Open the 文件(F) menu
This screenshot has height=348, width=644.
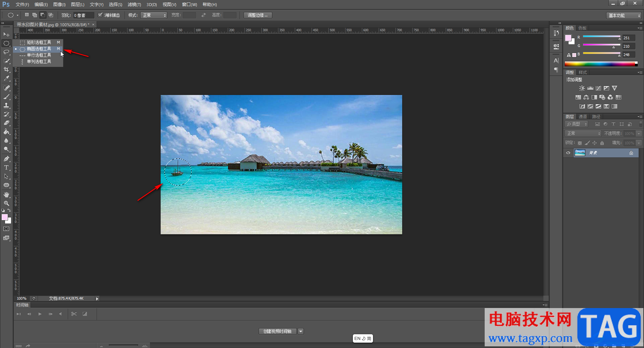point(22,5)
